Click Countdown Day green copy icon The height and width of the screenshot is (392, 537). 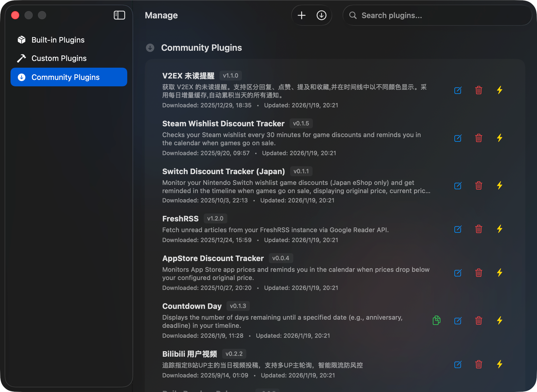(x=436, y=320)
